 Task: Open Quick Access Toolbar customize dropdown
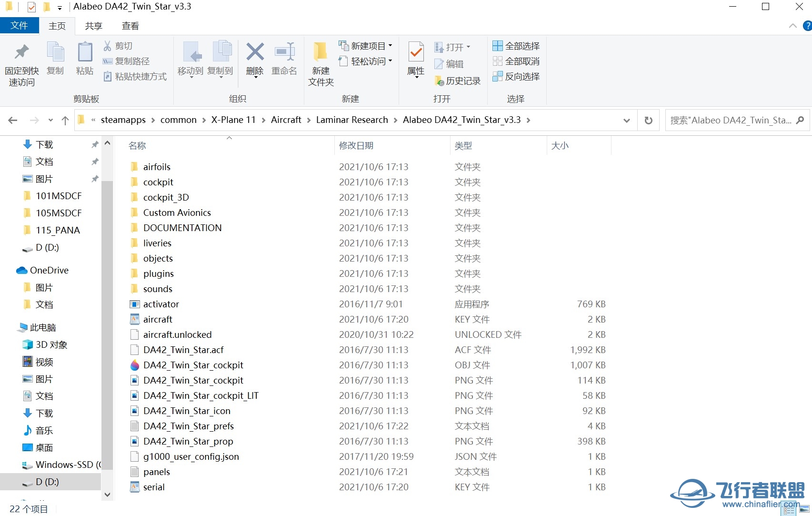click(60, 8)
